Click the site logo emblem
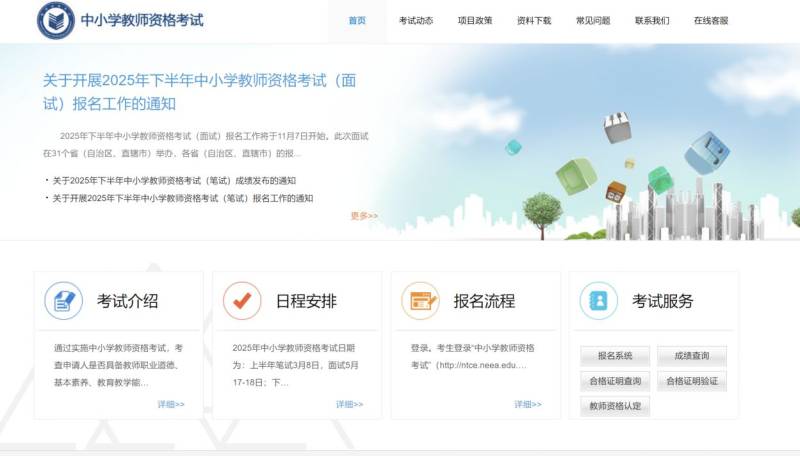This screenshot has height=456, width=800. [x=55, y=21]
